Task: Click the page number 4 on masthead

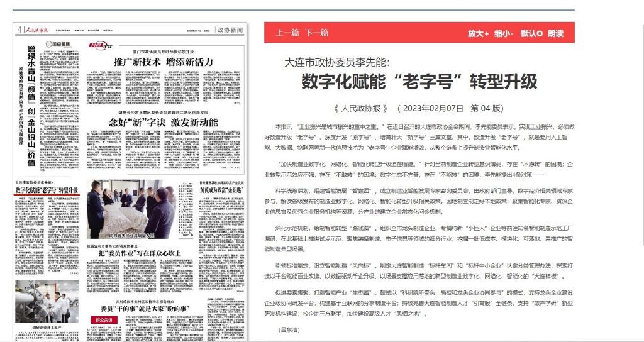Action: (x=20, y=30)
